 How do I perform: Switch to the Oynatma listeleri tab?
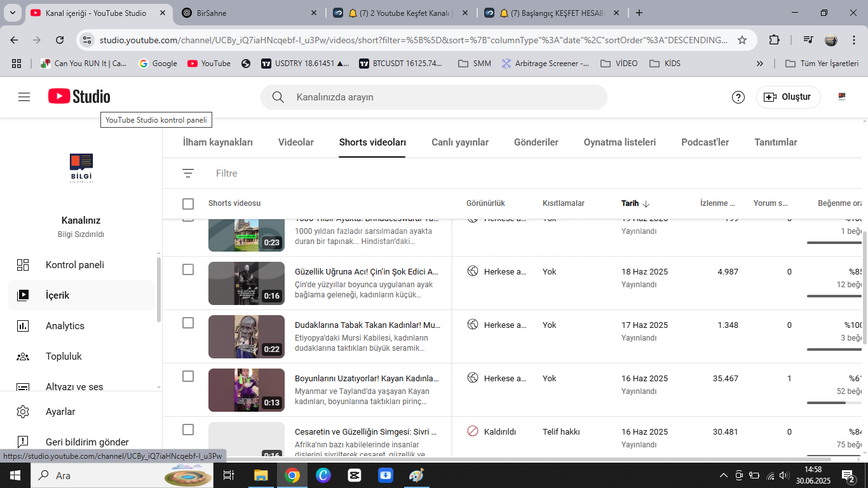coord(620,142)
